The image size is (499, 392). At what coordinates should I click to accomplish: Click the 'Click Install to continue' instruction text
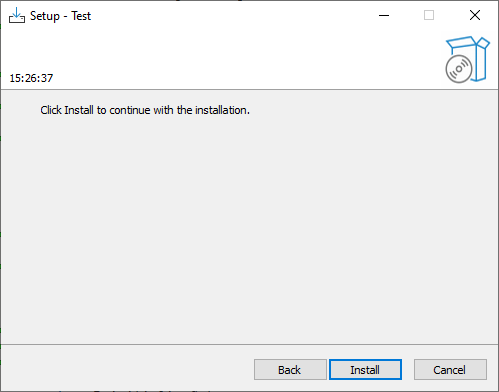point(145,110)
